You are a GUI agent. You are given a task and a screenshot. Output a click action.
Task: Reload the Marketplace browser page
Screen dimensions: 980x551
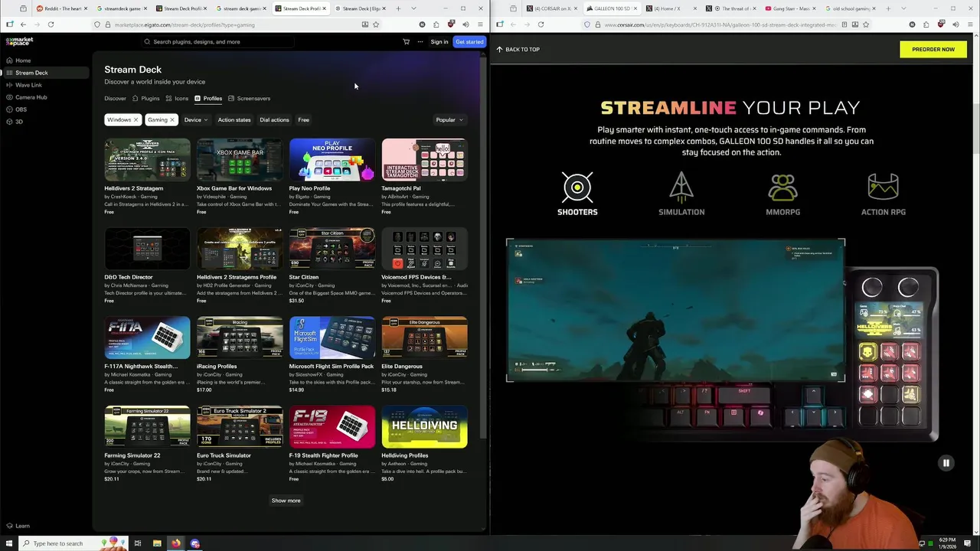point(51,24)
